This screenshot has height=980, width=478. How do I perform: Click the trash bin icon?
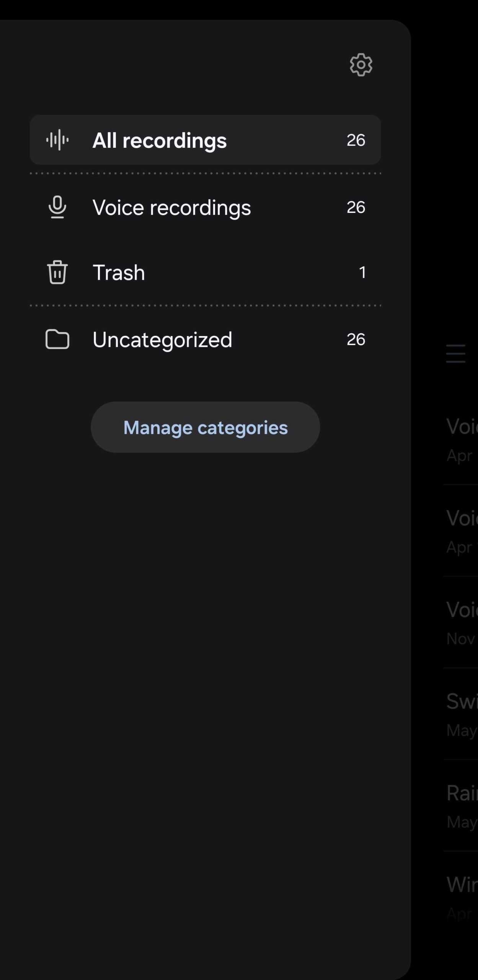point(57,272)
